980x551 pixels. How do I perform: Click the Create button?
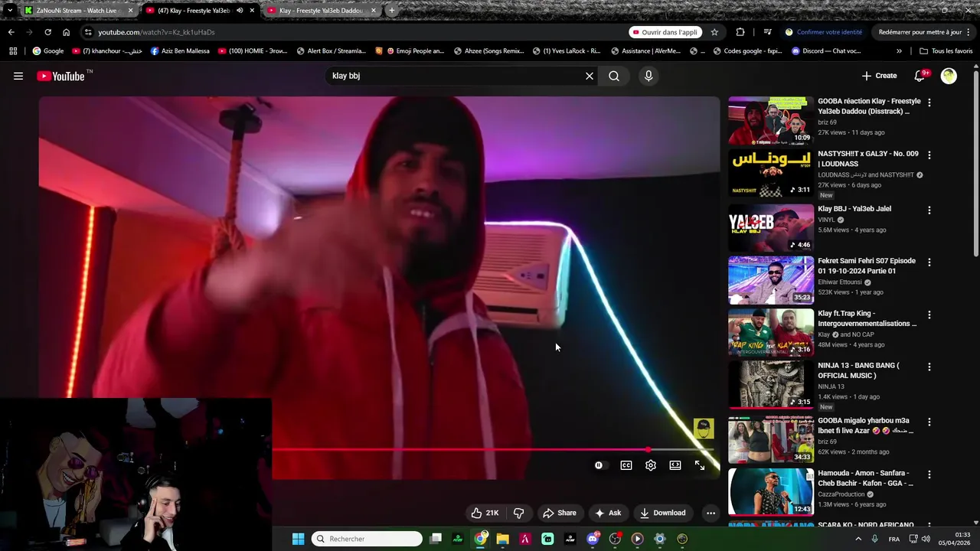879,76
